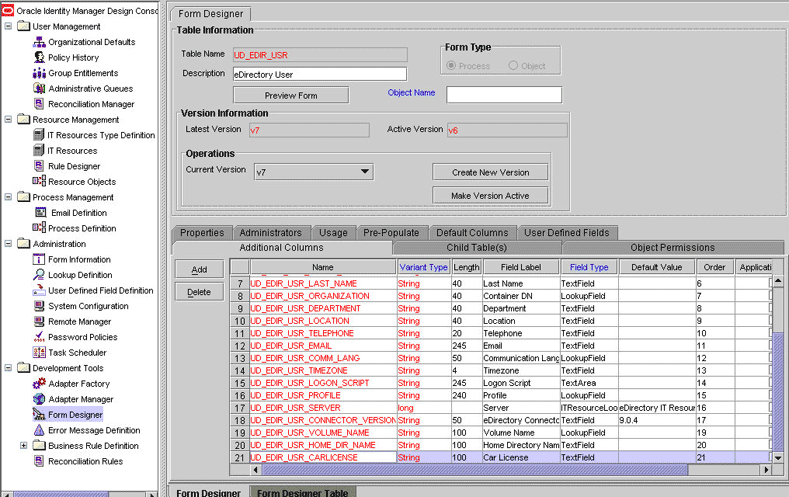Screen dimensions: 789x497
Task: Click Resource Objects icon
Action: point(39,181)
